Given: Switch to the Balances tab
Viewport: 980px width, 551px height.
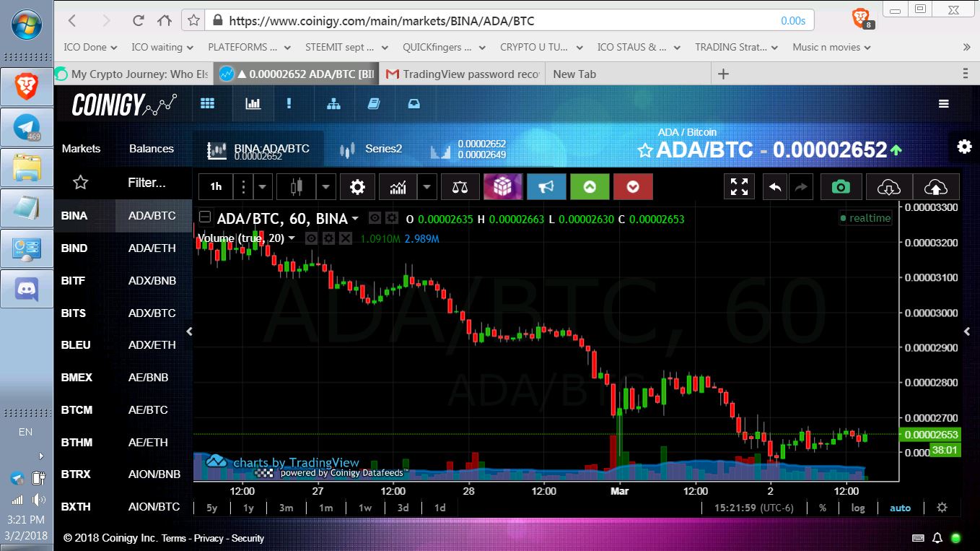Looking at the screenshot, I should pos(152,148).
